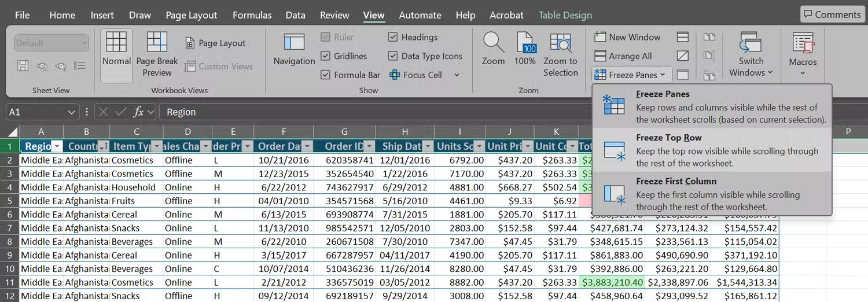This screenshot has width=868, height=302.
Task: Click Zoom to Selection
Action: (x=560, y=55)
